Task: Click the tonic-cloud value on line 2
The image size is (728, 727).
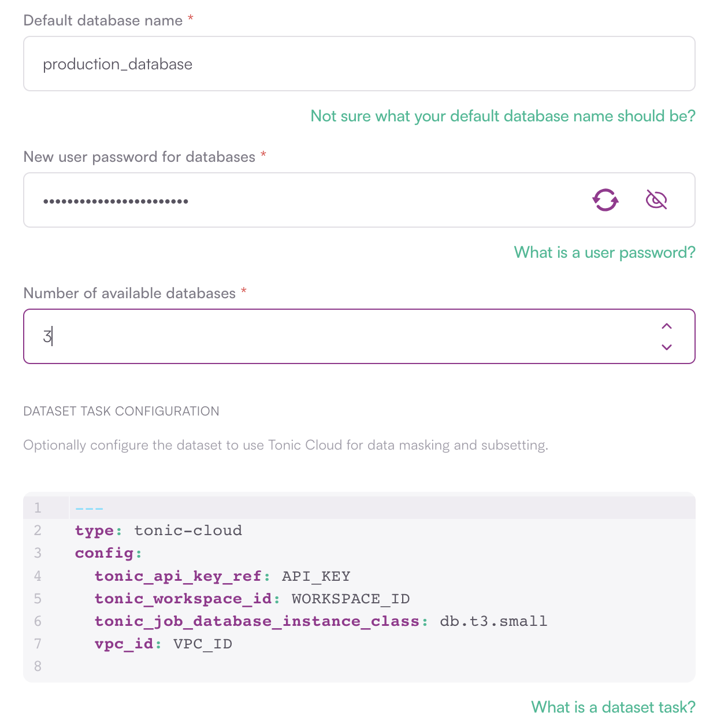Action: (x=188, y=530)
